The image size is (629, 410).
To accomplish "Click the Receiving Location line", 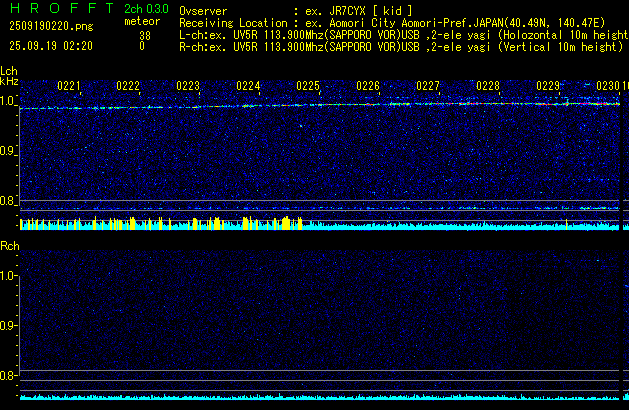I will (x=400, y=22).
